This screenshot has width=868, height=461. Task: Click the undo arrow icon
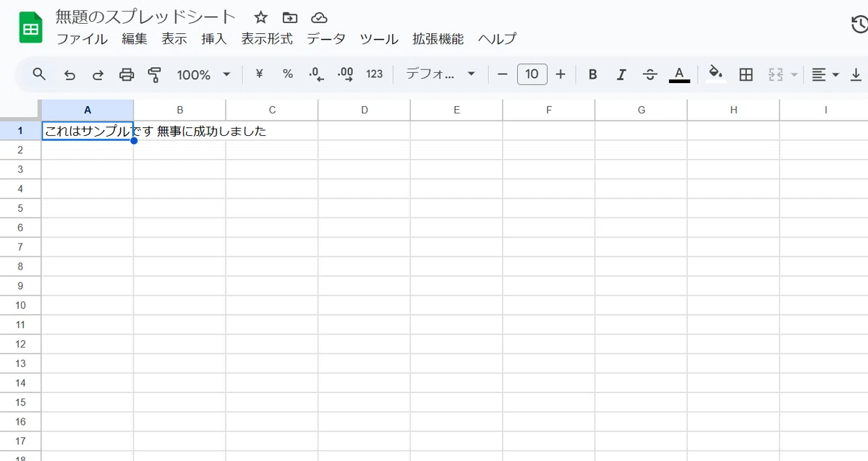69,74
